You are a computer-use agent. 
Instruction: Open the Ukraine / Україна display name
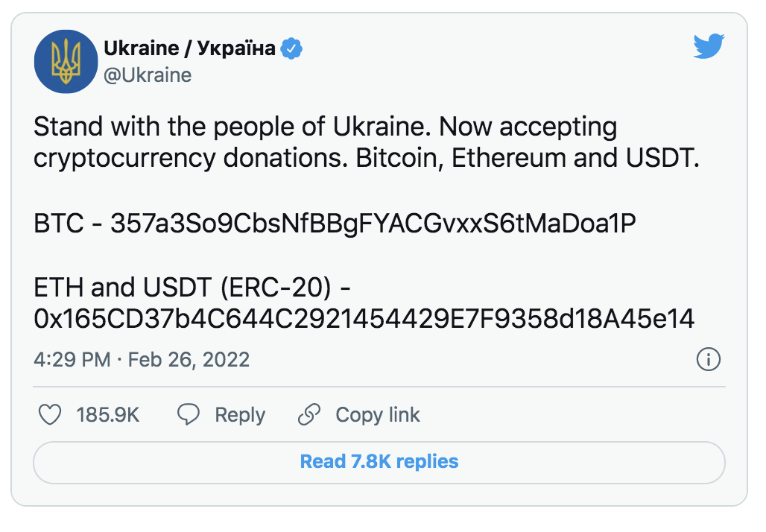[189, 49]
